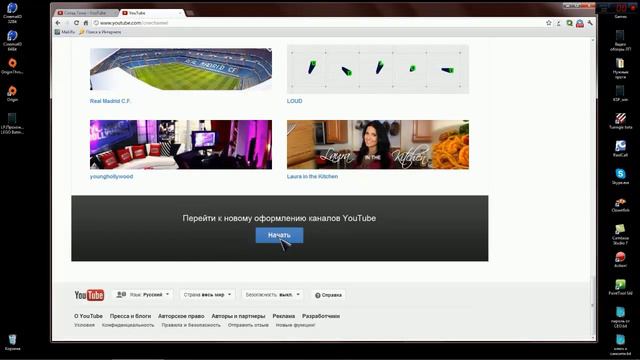
Task: Open Авторы и партнеры footer link
Action: [238, 316]
